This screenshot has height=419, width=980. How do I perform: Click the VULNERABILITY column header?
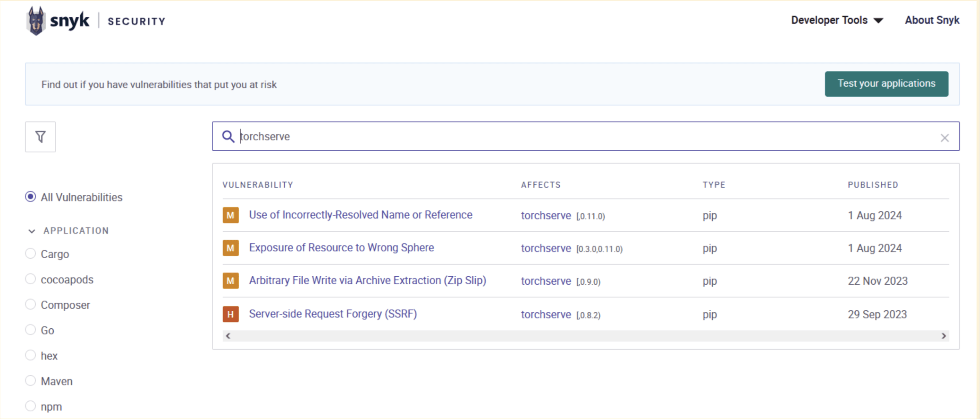click(x=258, y=185)
